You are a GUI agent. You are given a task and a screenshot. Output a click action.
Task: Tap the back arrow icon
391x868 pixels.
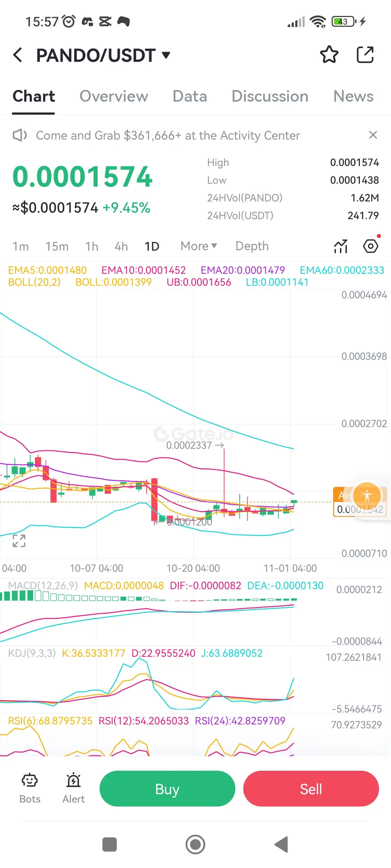tap(18, 55)
